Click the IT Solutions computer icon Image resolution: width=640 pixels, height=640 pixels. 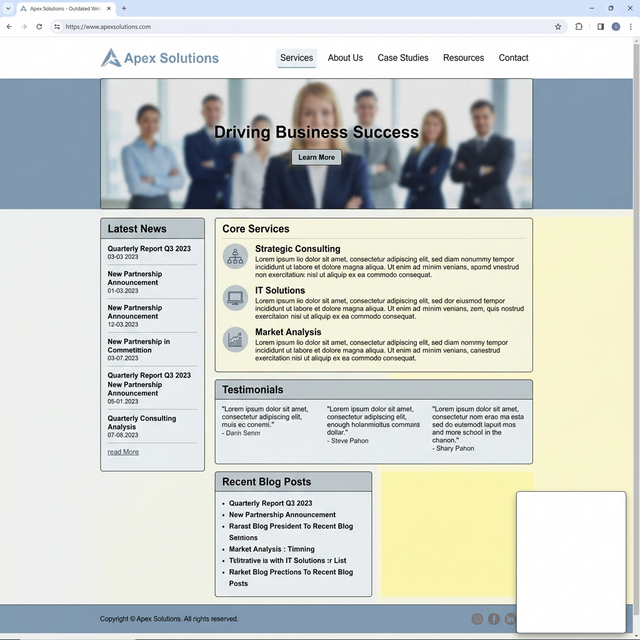pyautogui.click(x=235, y=298)
